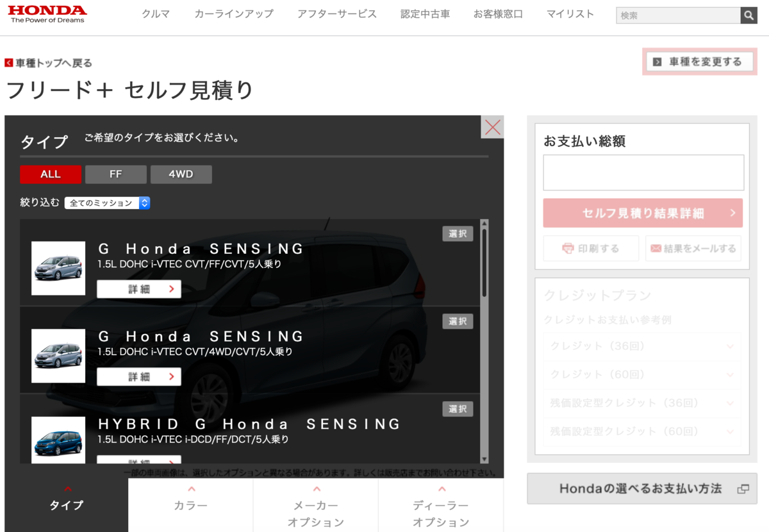This screenshot has width=769, height=532.
Task: Click the text 1.5L DOHC i-VTEC CVT/4WD/CVT/5人乗り
Action: pos(195,352)
